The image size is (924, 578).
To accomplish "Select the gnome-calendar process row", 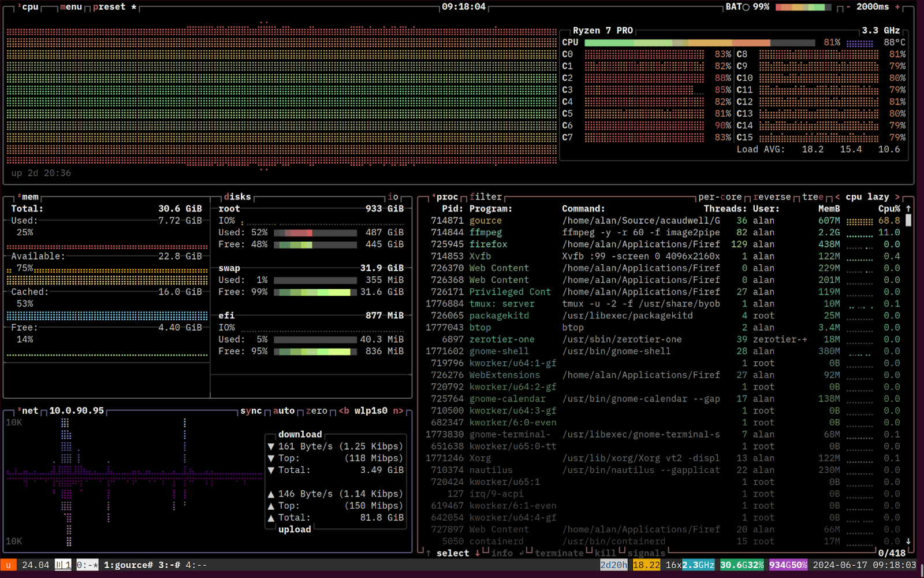I will pyautogui.click(x=664, y=399).
